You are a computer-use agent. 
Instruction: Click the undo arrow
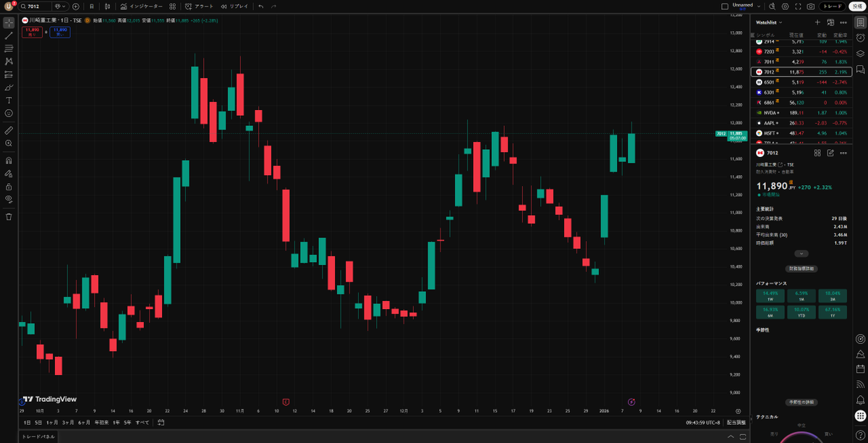(261, 6)
